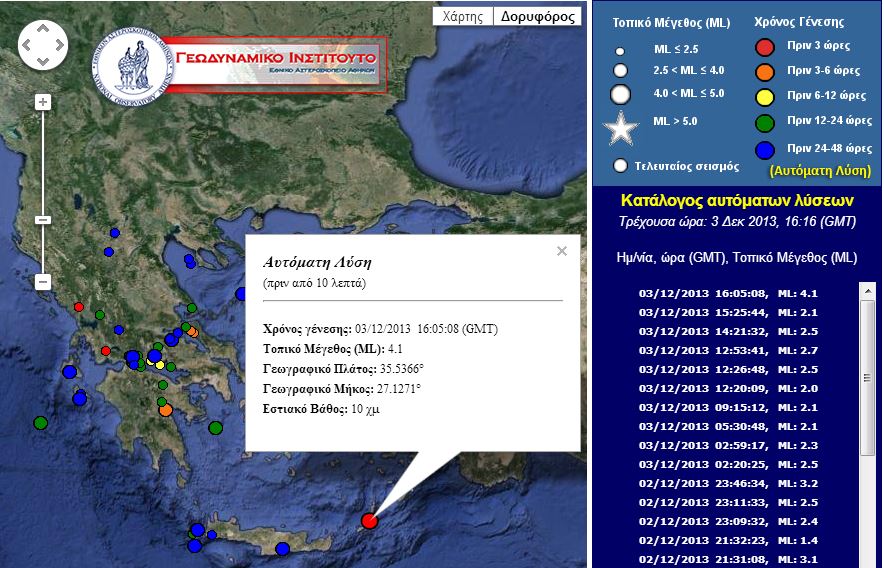Click the star icon for ML > 5.0

click(620, 129)
